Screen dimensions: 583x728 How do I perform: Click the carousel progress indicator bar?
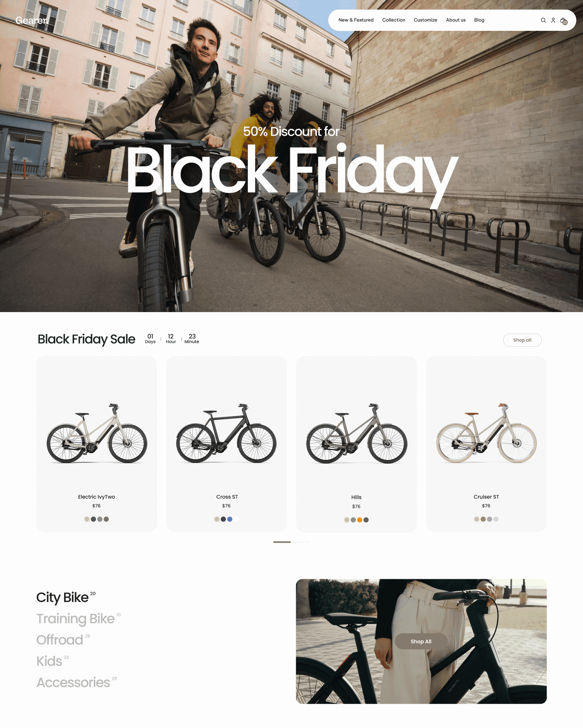pyautogui.click(x=291, y=542)
